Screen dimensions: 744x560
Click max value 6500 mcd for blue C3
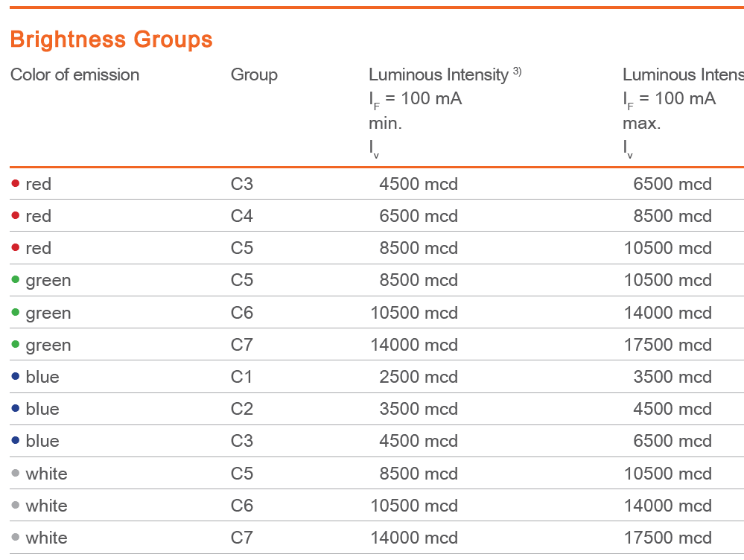[x=673, y=441]
